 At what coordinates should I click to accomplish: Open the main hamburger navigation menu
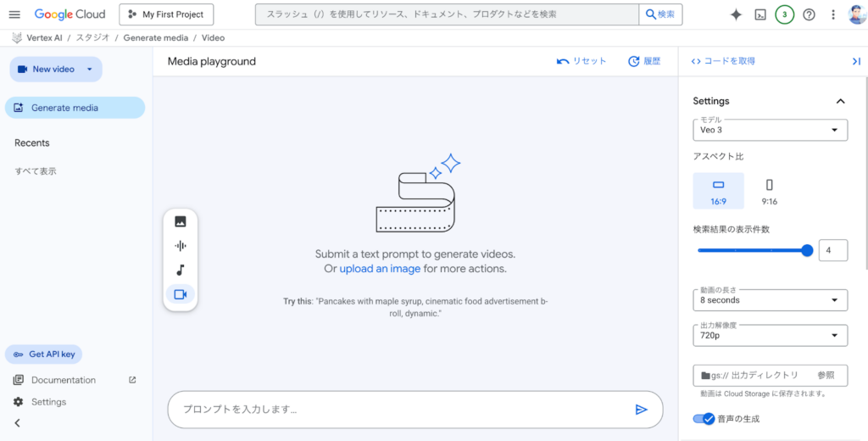point(14,14)
